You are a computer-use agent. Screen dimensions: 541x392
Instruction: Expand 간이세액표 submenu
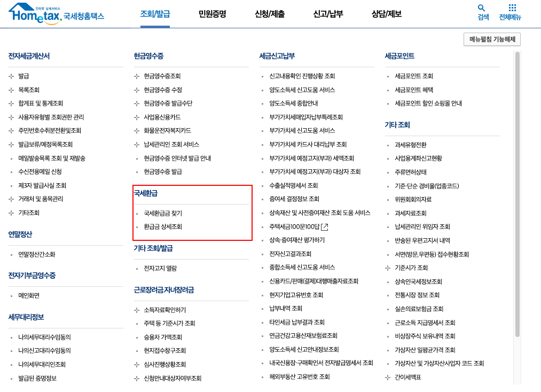388,378
